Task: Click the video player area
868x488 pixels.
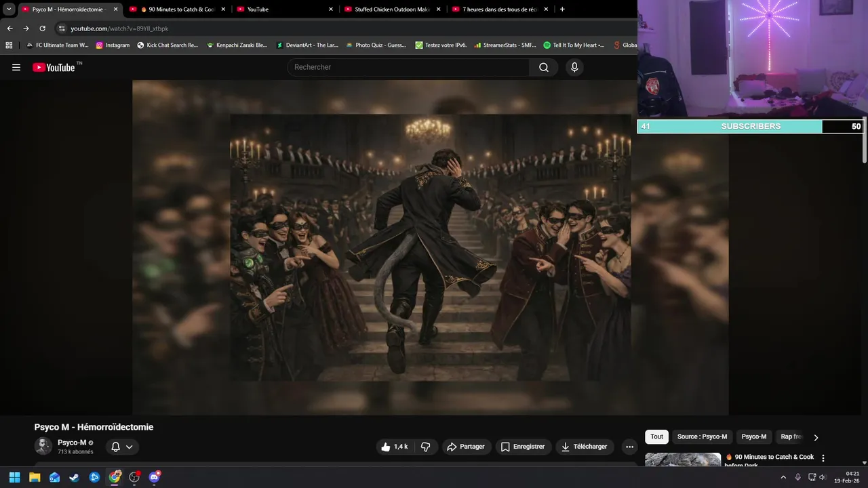Action: [x=431, y=247]
